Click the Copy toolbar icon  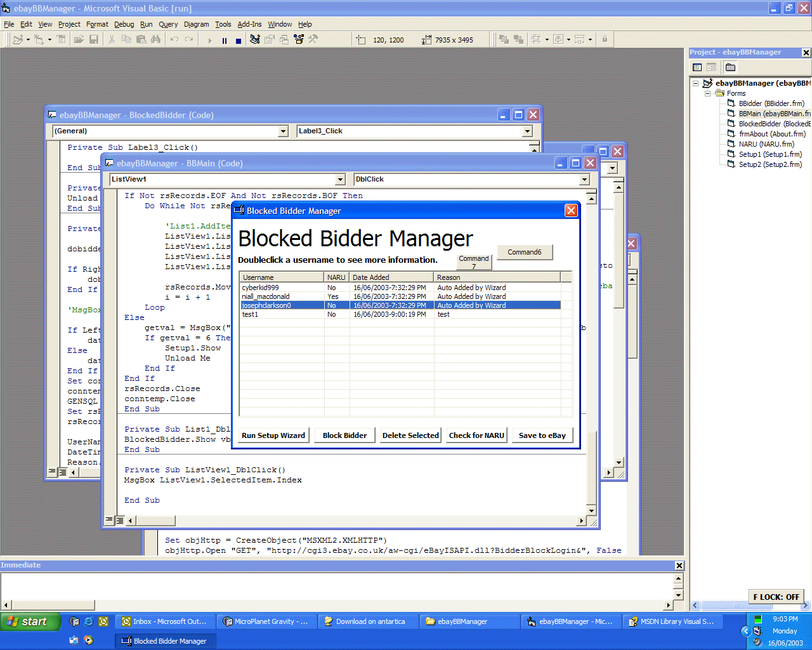coord(126,39)
